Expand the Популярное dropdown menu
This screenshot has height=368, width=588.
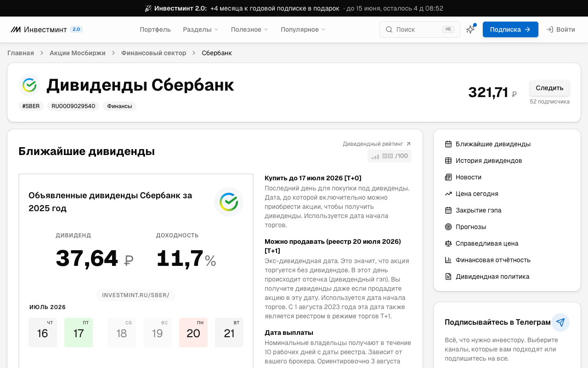click(303, 29)
